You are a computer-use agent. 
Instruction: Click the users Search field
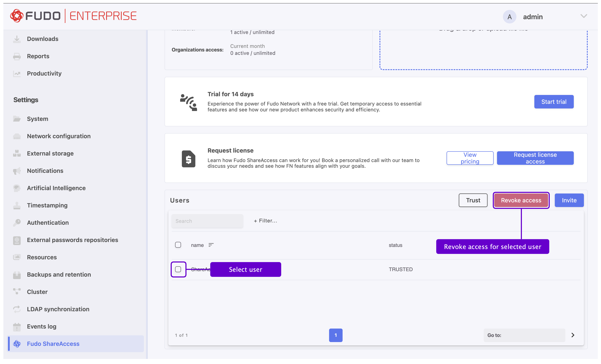pos(207,221)
